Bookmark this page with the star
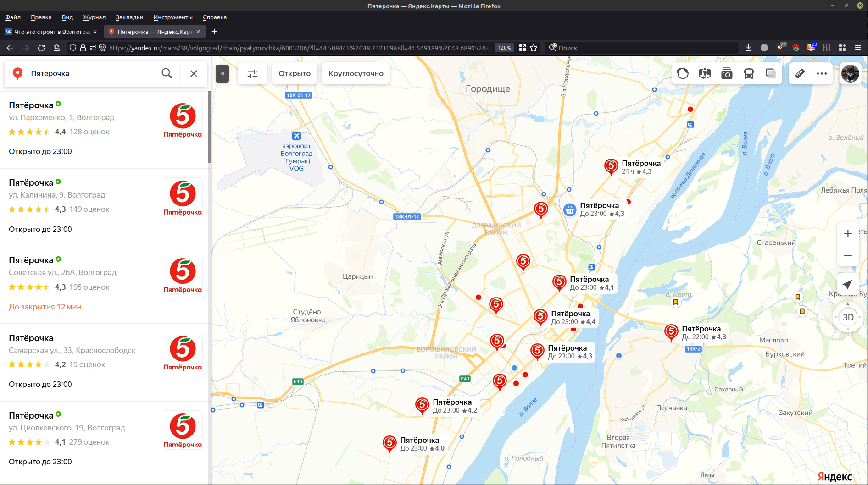The image size is (868, 485). click(534, 48)
